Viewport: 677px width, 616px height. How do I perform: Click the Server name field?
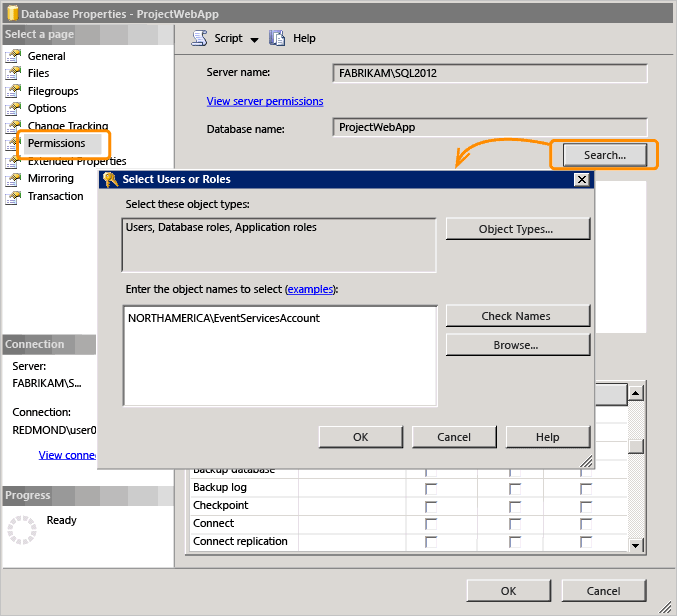(490, 73)
